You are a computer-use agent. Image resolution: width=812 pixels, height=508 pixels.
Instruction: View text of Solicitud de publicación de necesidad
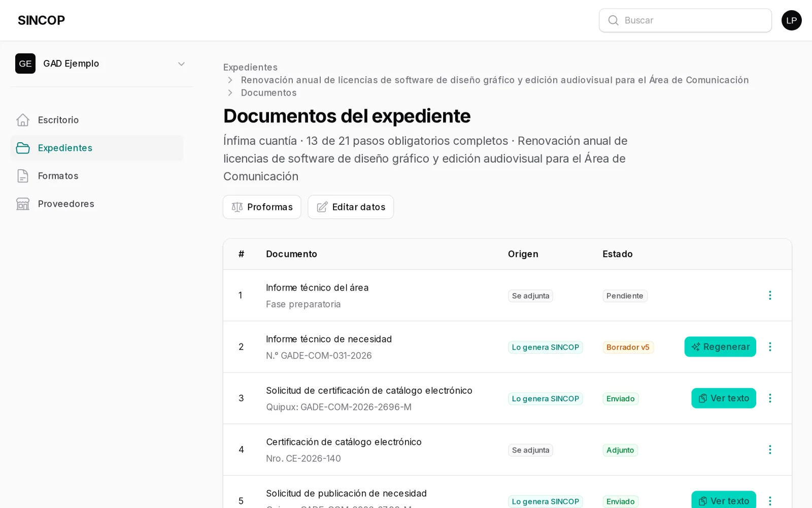pos(724,500)
